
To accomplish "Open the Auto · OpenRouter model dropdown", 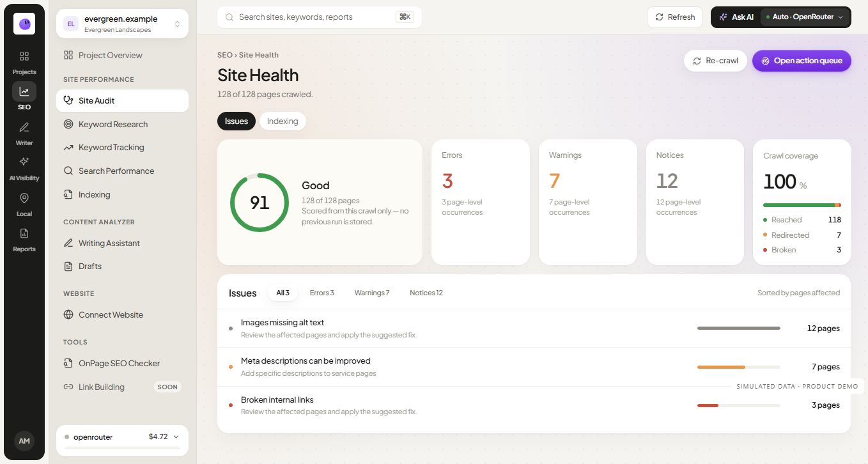I will click(805, 17).
